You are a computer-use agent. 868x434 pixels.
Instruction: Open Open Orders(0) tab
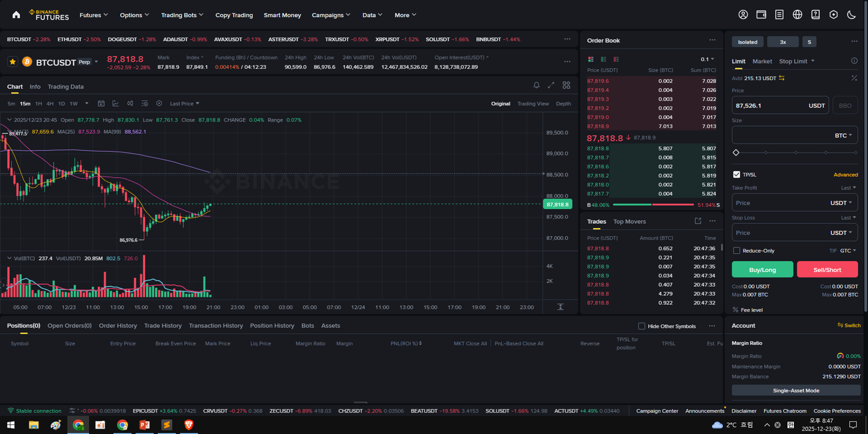coord(69,326)
